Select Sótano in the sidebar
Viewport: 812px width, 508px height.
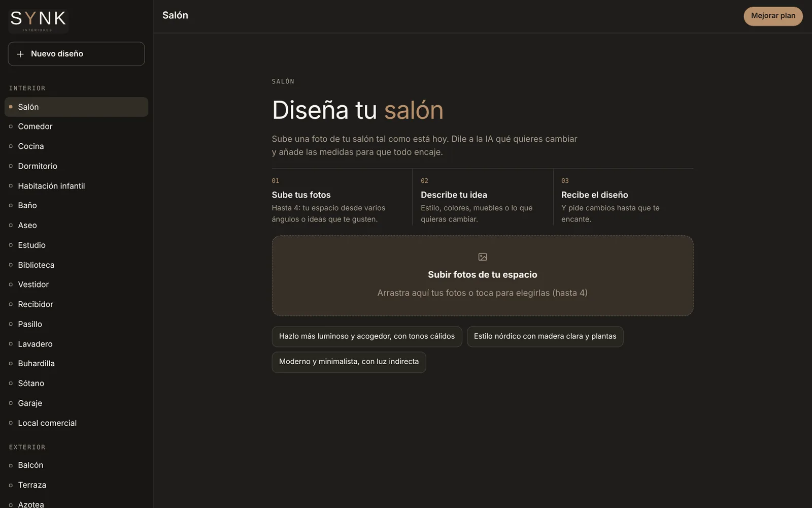76,383
